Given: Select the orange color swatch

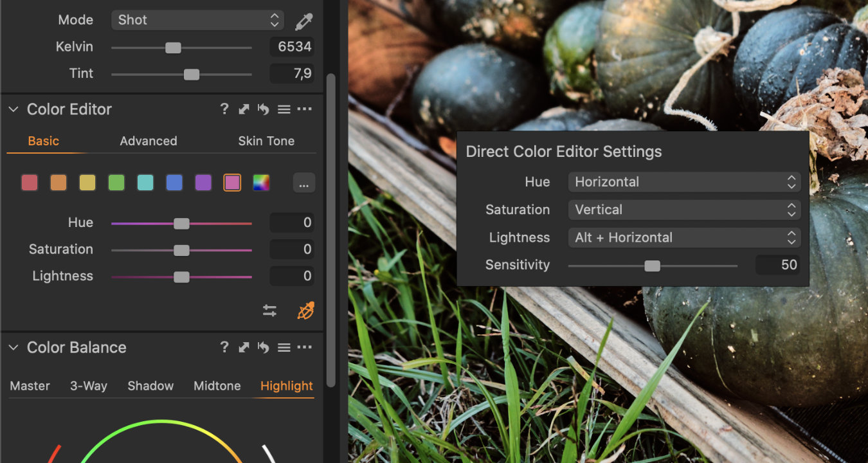Looking at the screenshot, I should 59,183.
